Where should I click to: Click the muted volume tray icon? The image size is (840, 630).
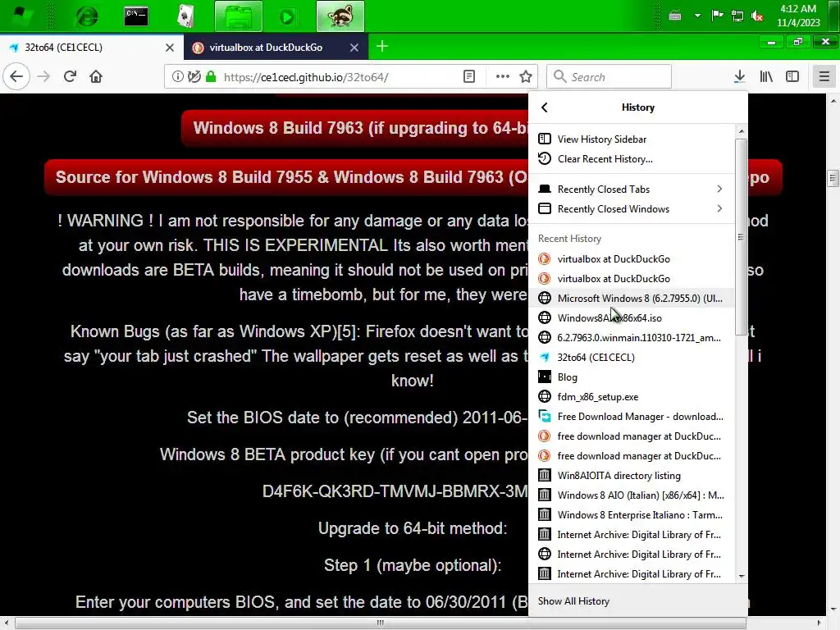pyautogui.click(x=757, y=16)
